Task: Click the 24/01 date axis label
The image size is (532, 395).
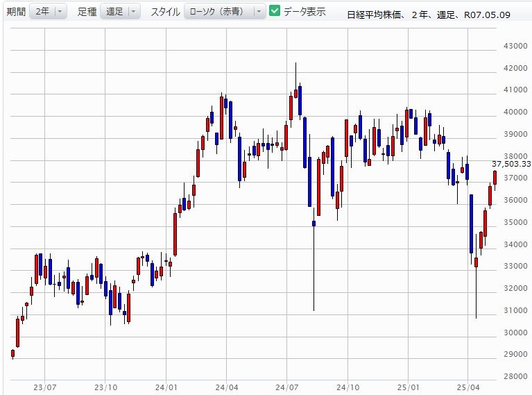Action: coord(166,387)
